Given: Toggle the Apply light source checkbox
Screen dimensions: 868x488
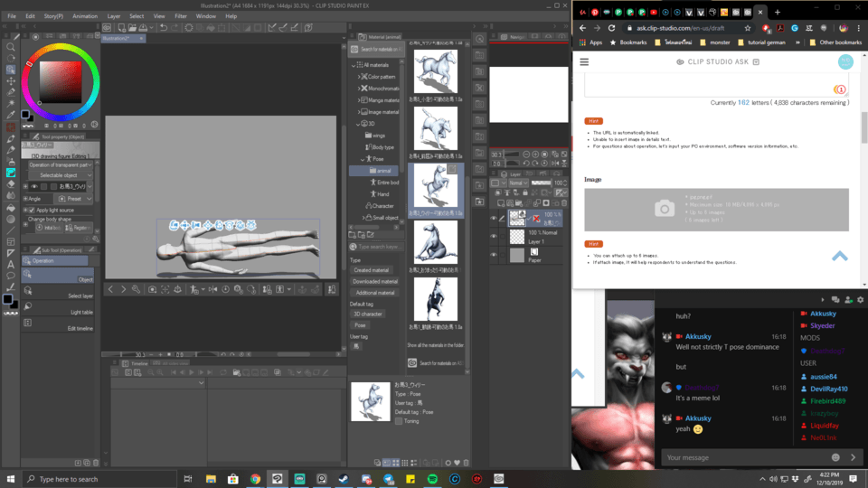Looking at the screenshot, I should 32,211.
